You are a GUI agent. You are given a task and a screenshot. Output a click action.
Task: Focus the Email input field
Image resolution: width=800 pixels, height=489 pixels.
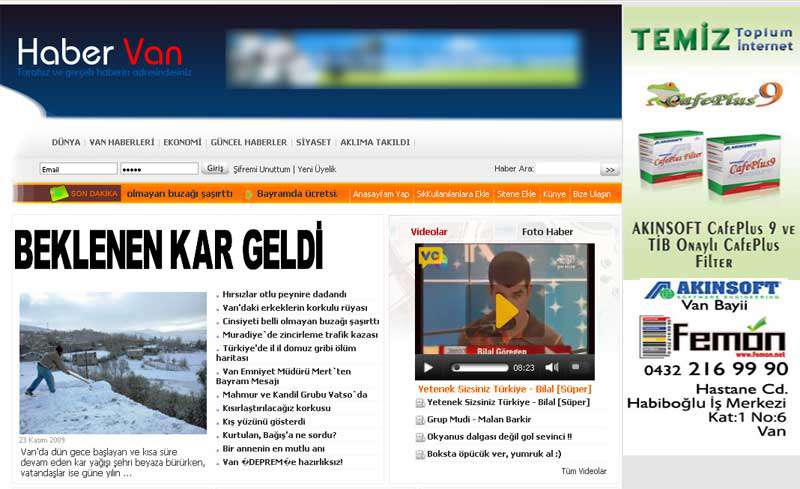[x=78, y=169]
